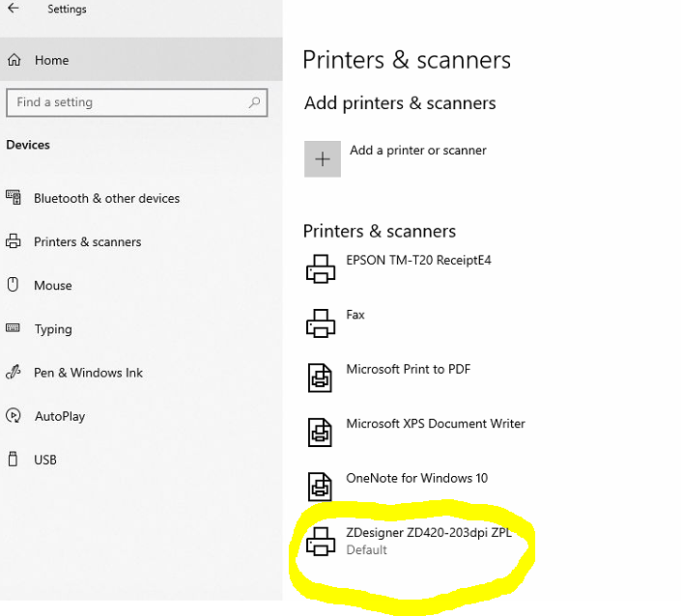The image size is (681, 616).
Task: Click the Devices section heading
Action: click(x=28, y=145)
